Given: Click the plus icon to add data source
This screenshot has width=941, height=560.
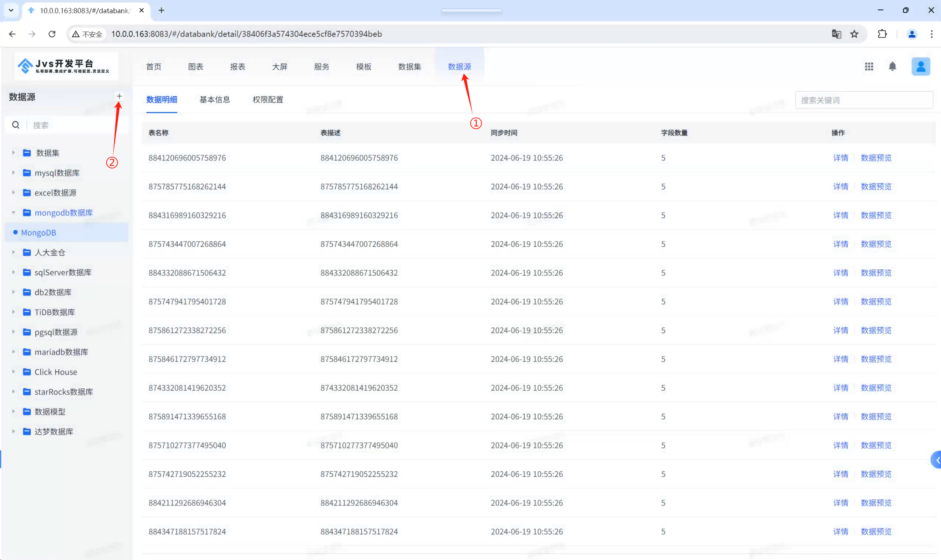Looking at the screenshot, I should tap(119, 96).
